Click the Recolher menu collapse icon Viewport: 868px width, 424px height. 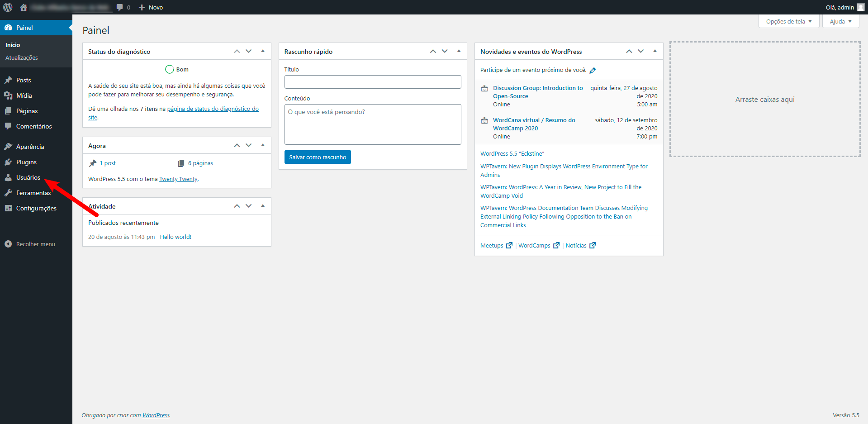click(x=8, y=244)
